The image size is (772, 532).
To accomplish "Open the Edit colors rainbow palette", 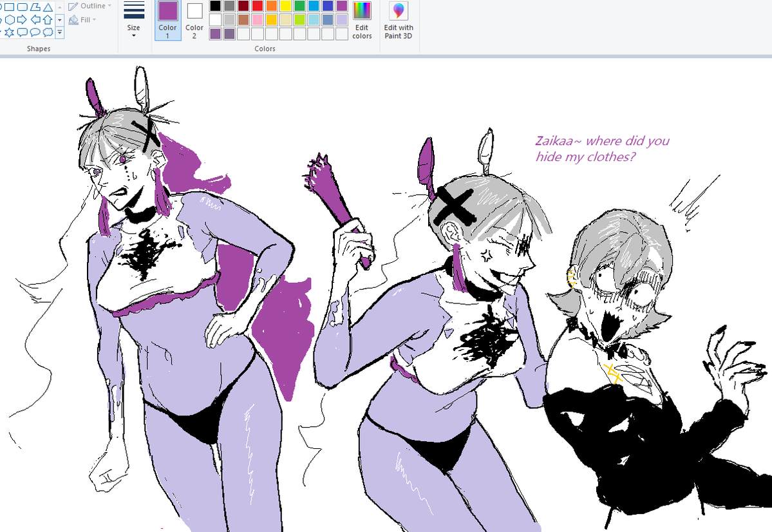I will click(362, 10).
